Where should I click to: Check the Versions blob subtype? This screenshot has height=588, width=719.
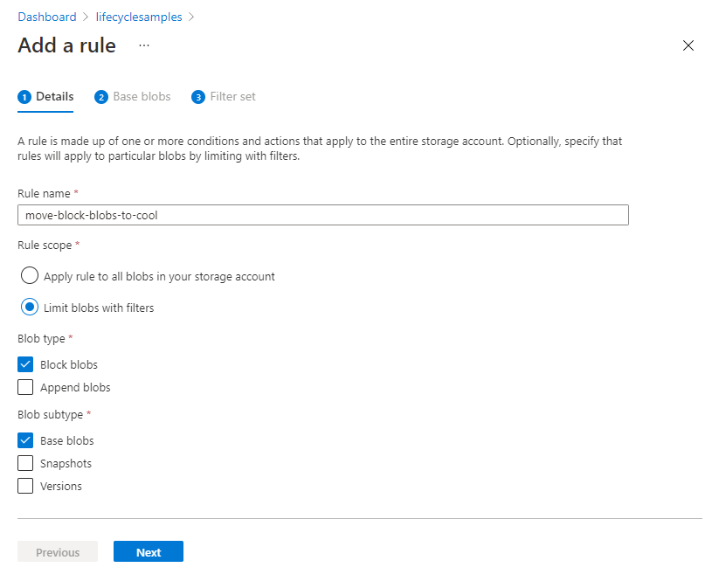pos(25,486)
